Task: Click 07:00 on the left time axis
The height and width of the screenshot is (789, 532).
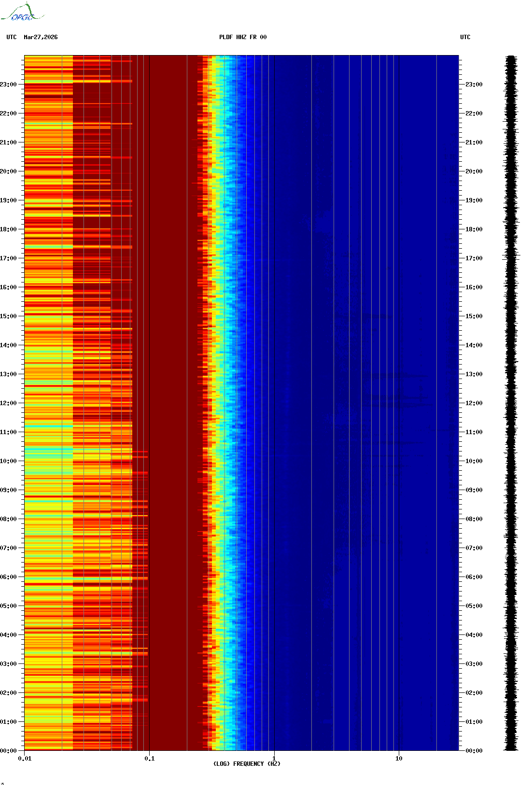Action: 8,548
